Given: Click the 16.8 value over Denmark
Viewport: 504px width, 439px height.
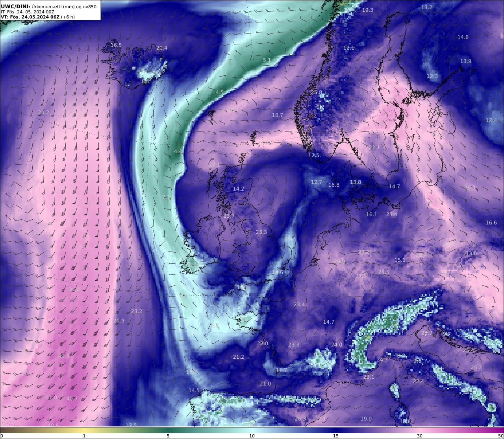Looking at the screenshot, I should point(334,185).
